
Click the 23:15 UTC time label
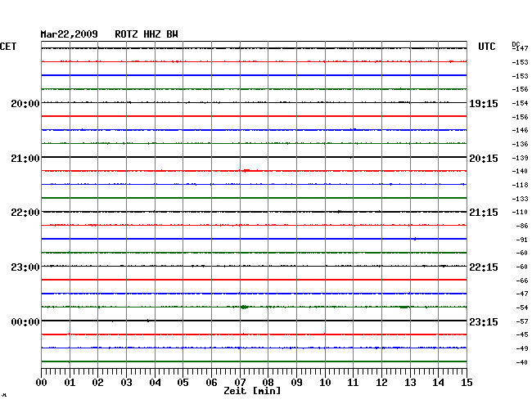484,321
